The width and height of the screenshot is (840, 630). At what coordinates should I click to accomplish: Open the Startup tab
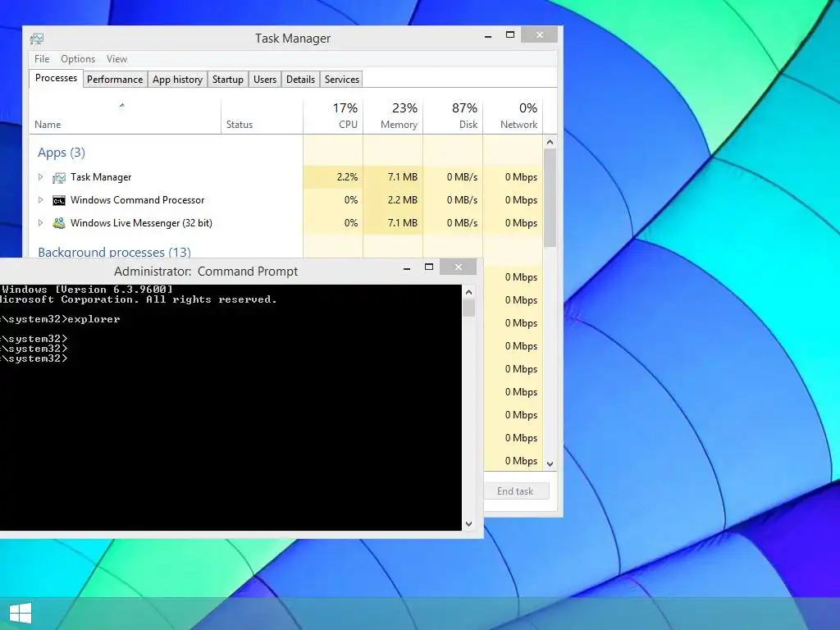click(x=228, y=80)
